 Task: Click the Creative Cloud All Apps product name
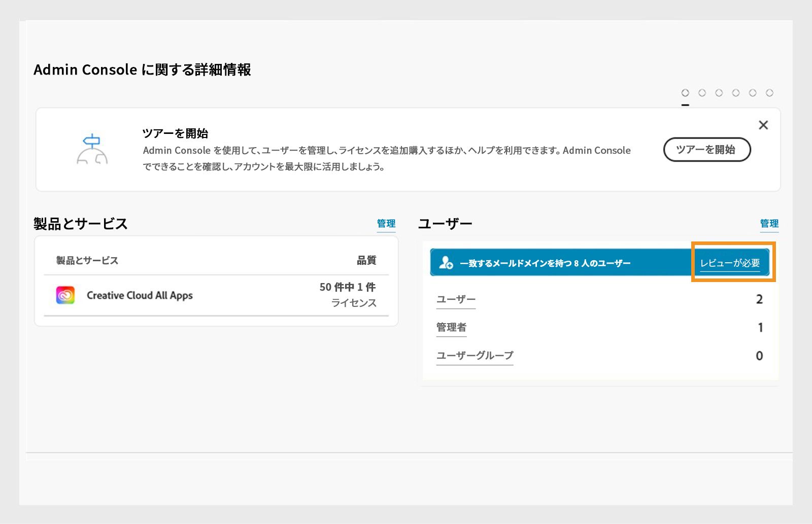tap(140, 296)
